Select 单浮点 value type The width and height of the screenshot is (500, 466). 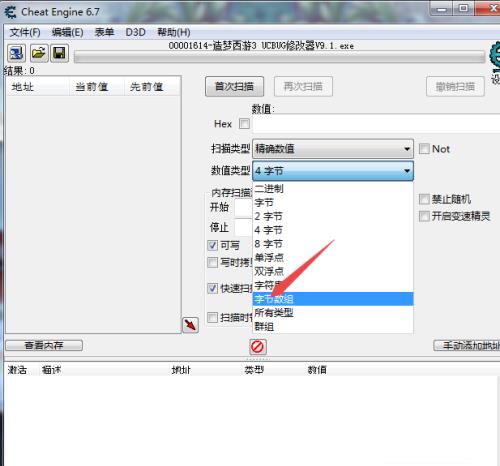[333, 258]
